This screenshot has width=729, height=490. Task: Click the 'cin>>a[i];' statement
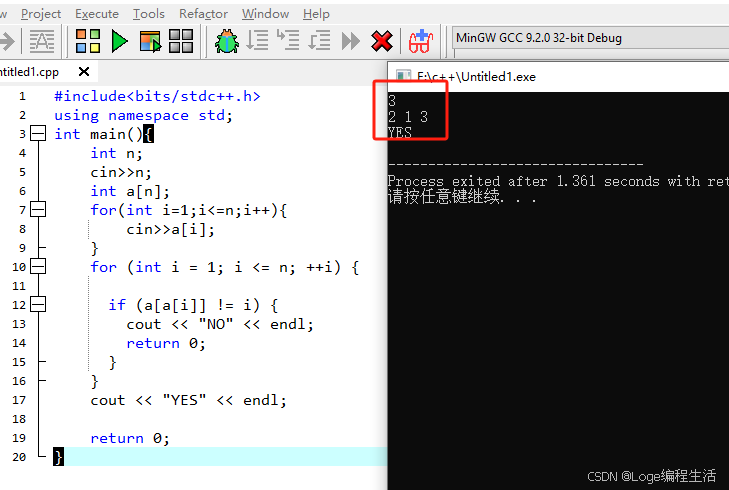point(170,229)
